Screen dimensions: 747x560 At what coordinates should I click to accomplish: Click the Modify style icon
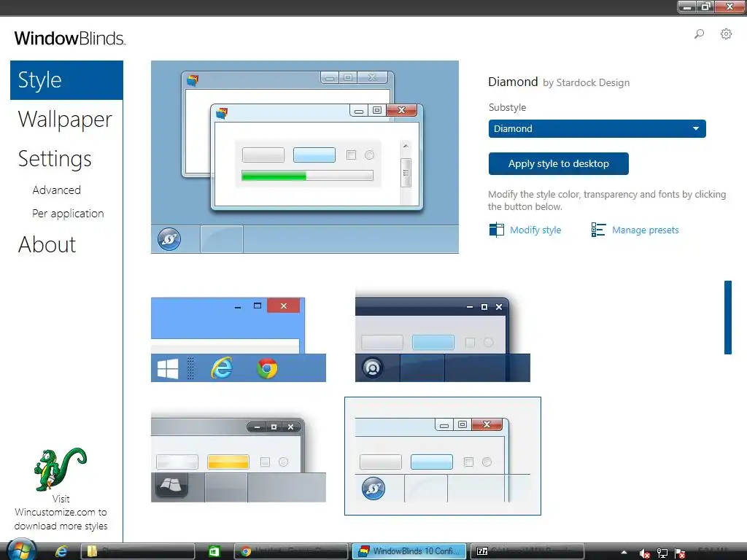[496, 230]
